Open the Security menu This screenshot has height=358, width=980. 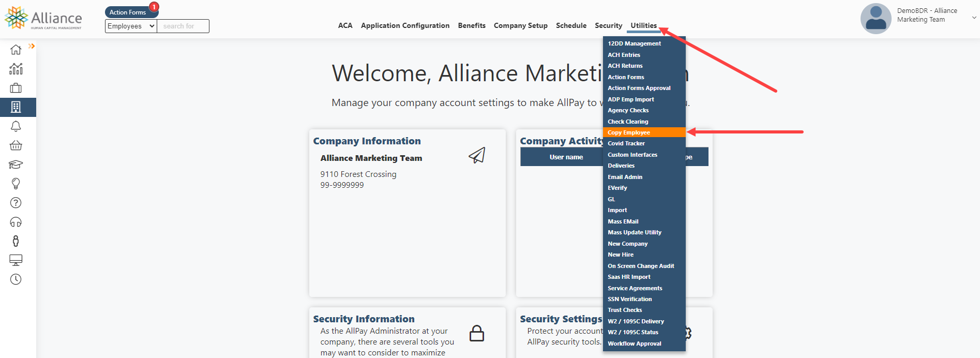(x=608, y=25)
